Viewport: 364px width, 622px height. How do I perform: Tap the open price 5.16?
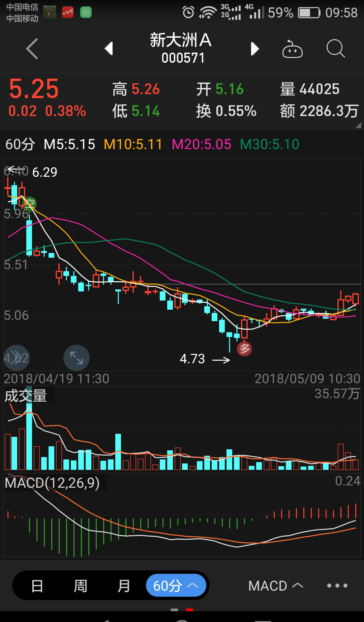point(230,89)
